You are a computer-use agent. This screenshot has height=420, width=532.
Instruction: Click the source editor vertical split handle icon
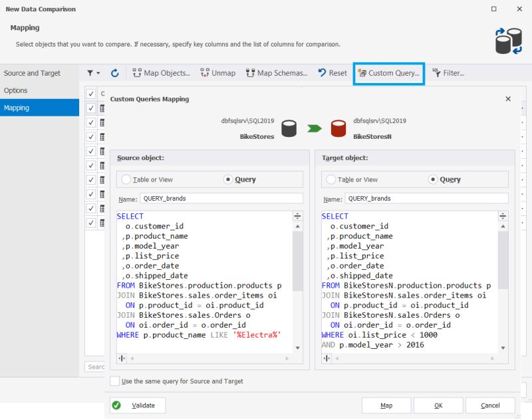click(122, 358)
